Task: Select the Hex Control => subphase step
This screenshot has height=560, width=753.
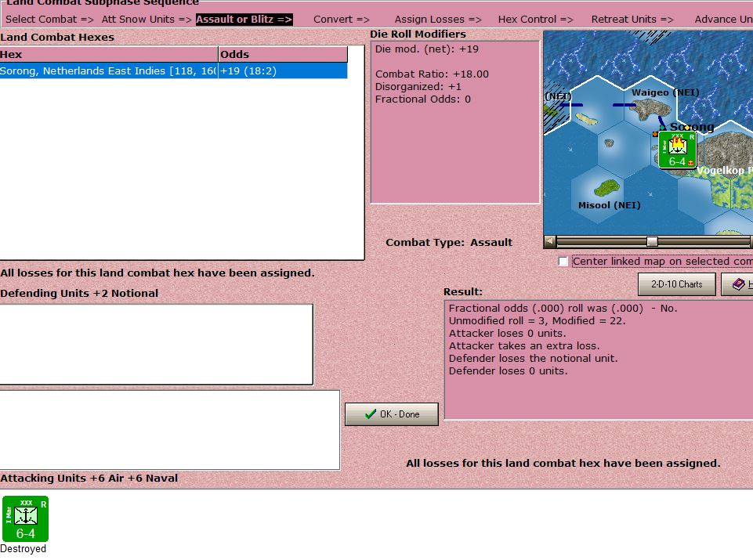Action: (535, 20)
